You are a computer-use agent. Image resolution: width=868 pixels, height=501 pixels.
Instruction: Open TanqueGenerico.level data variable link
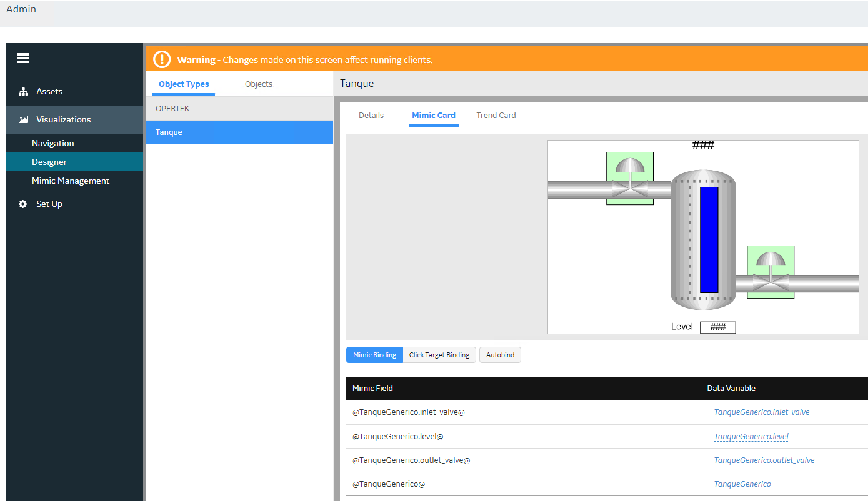tap(751, 436)
